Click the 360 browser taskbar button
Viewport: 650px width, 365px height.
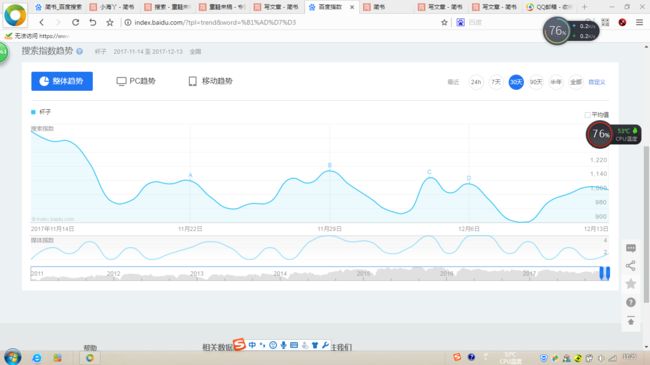click(90, 358)
